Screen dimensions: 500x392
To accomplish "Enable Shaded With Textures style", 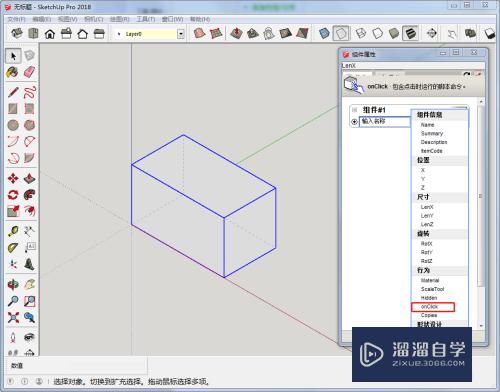I will click(x=410, y=33).
